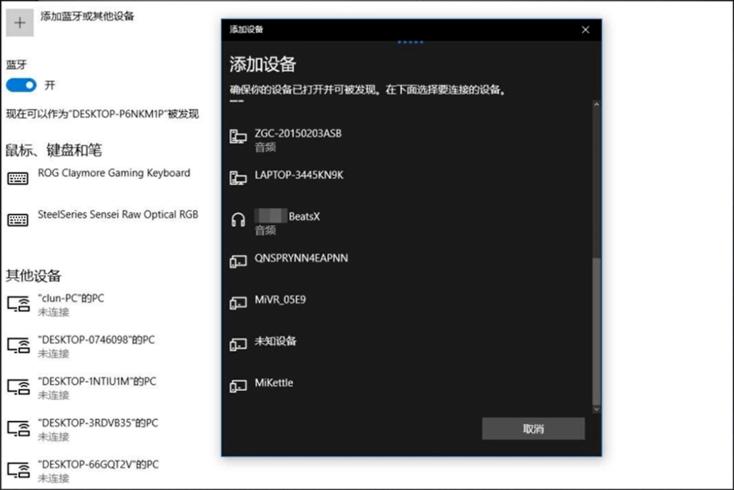The width and height of the screenshot is (734, 490).
Task: Click the DESKTOP-3RDVB35 PC icon
Action: pos(19,428)
